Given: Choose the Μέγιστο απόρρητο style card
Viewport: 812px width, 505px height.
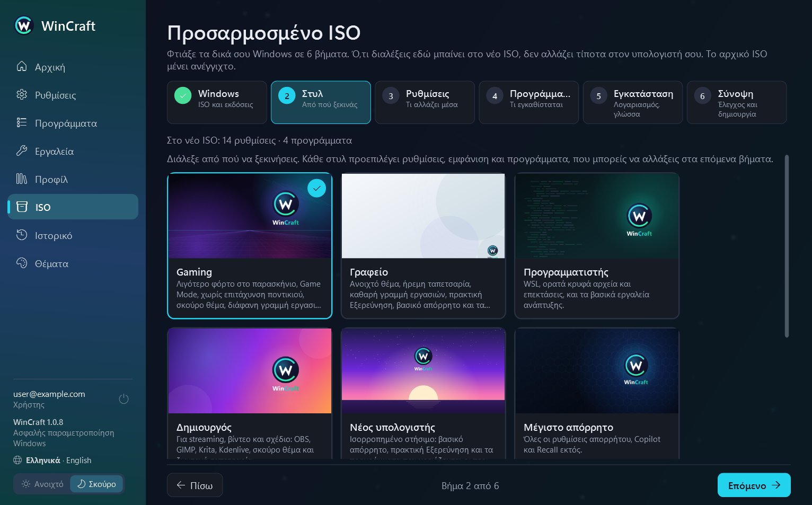Looking at the screenshot, I should (x=597, y=393).
